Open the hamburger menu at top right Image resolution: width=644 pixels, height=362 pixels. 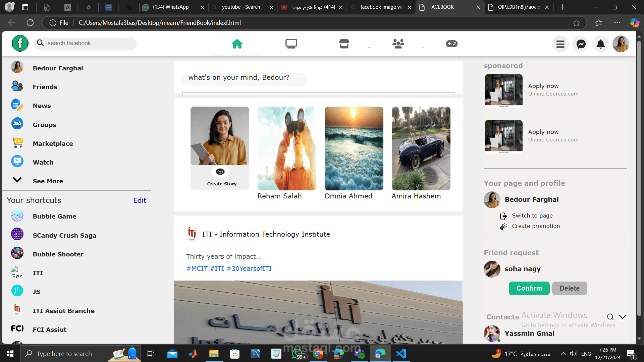pyautogui.click(x=560, y=44)
